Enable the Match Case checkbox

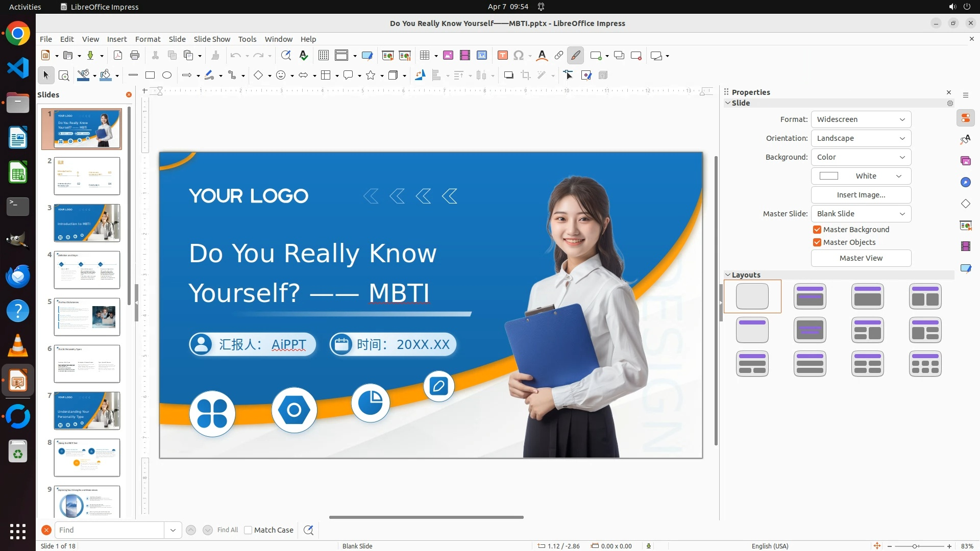click(x=248, y=530)
